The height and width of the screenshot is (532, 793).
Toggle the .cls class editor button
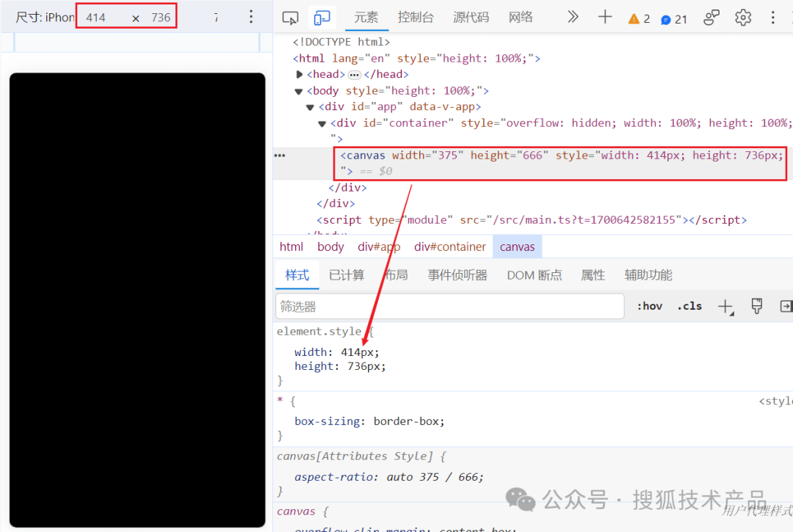[x=689, y=306]
